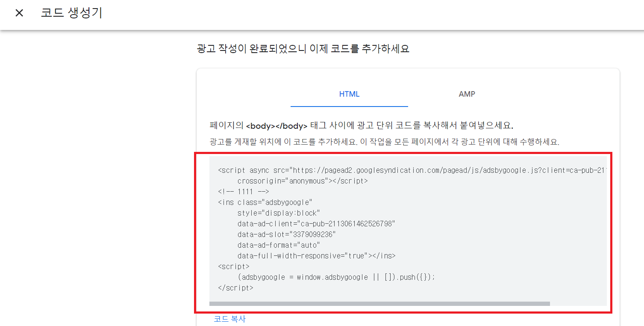
Task: Close the code generator with the X icon
Action: (x=19, y=13)
